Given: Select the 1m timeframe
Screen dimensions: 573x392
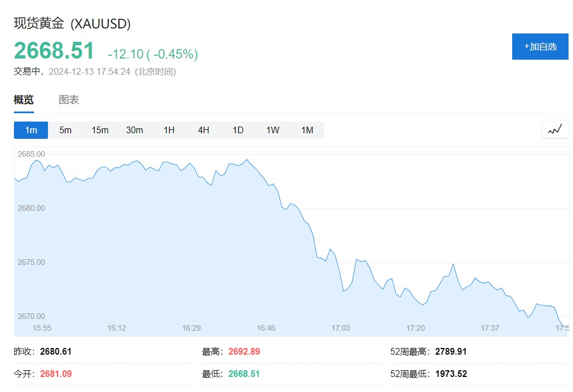Looking at the screenshot, I should click(31, 130).
